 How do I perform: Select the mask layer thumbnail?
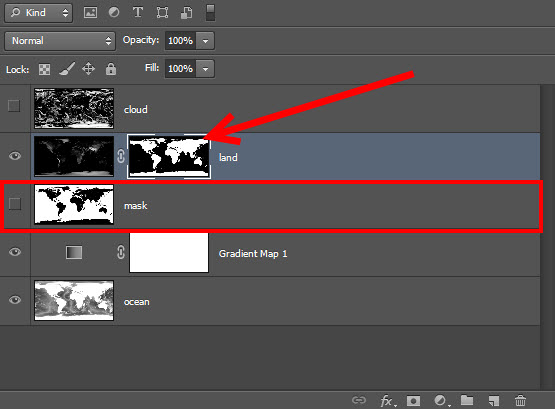tap(74, 204)
